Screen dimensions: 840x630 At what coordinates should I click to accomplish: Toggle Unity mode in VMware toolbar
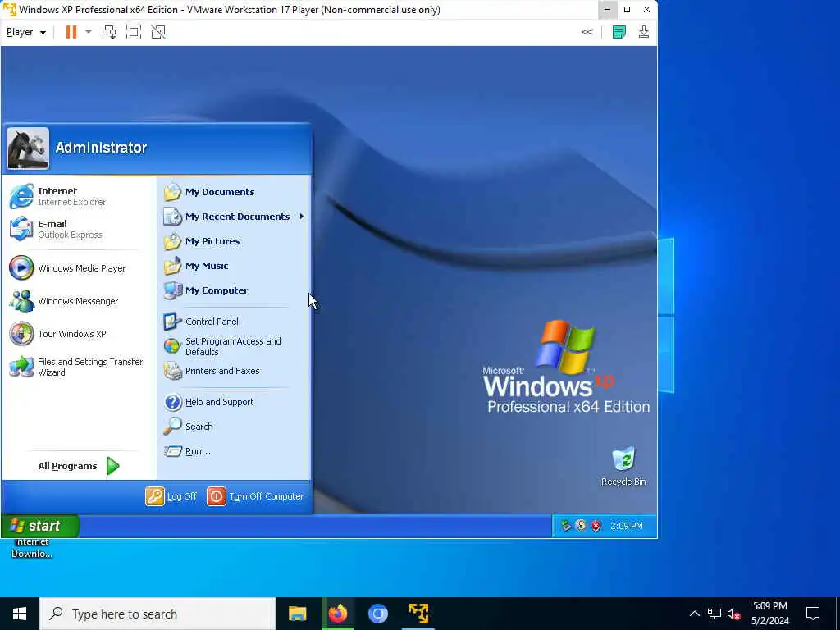pos(158,32)
